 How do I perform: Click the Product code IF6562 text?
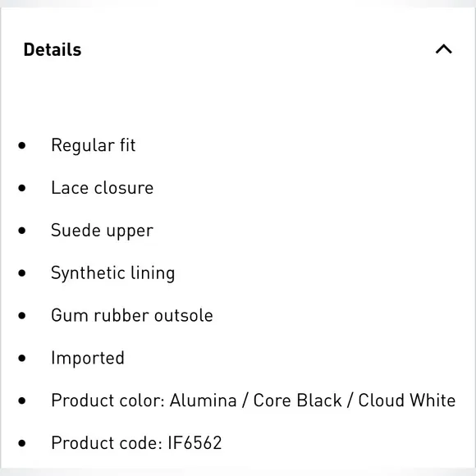[x=136, y=443]
